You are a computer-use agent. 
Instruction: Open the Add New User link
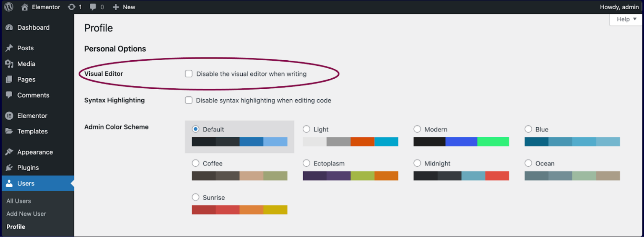coord(26,214)
